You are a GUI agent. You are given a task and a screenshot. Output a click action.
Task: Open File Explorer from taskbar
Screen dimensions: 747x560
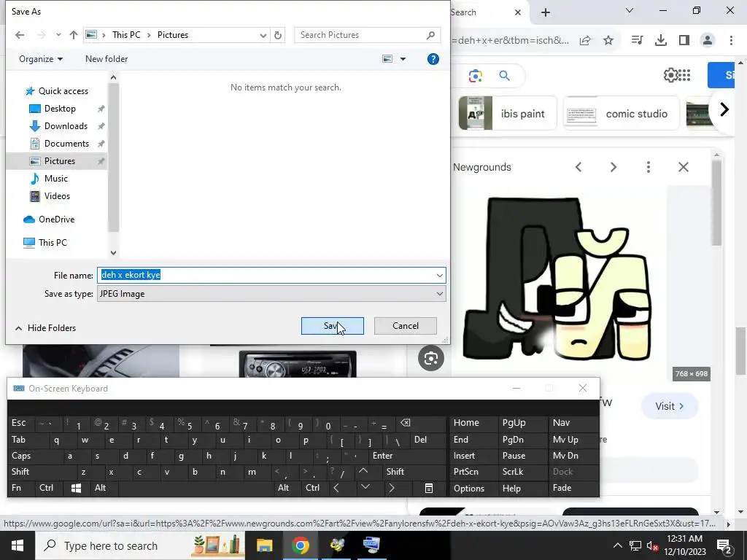[x=264, y=545]
